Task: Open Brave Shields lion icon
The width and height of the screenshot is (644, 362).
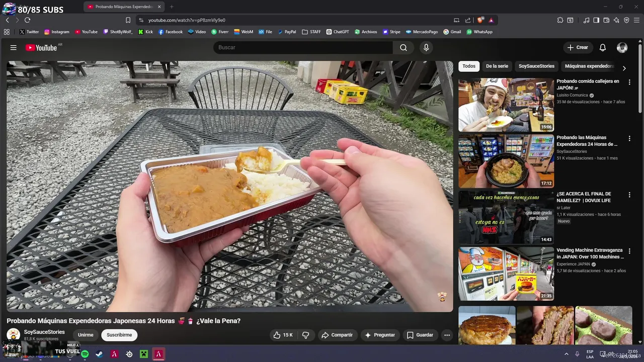Action: click(480, 20)
